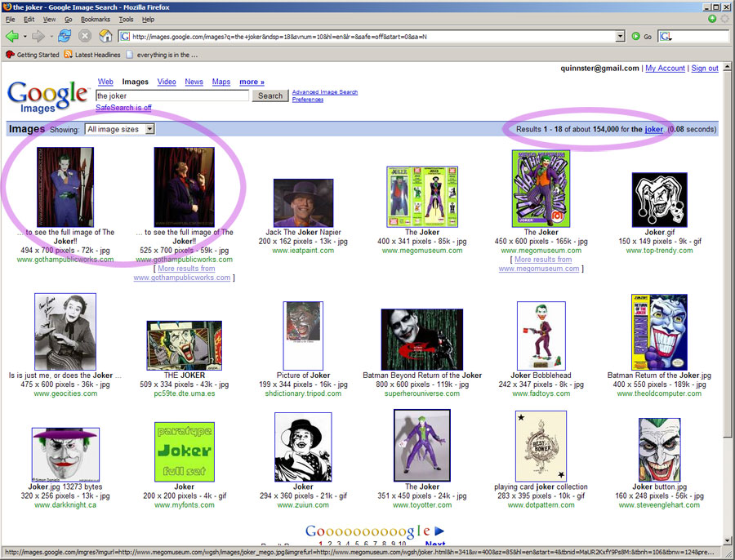735x560 pixels.
Task: Expand the address bar URL history dropdown
Action: [x=620, y=36]
